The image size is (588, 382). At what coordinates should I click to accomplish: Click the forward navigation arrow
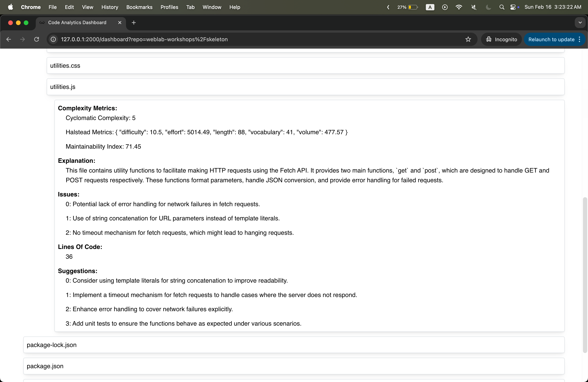coord(22,39)
